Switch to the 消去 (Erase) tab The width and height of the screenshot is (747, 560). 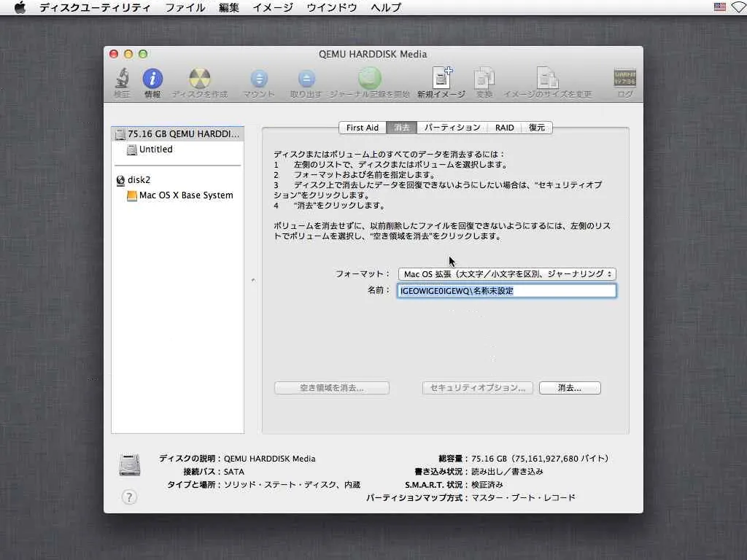402,128
